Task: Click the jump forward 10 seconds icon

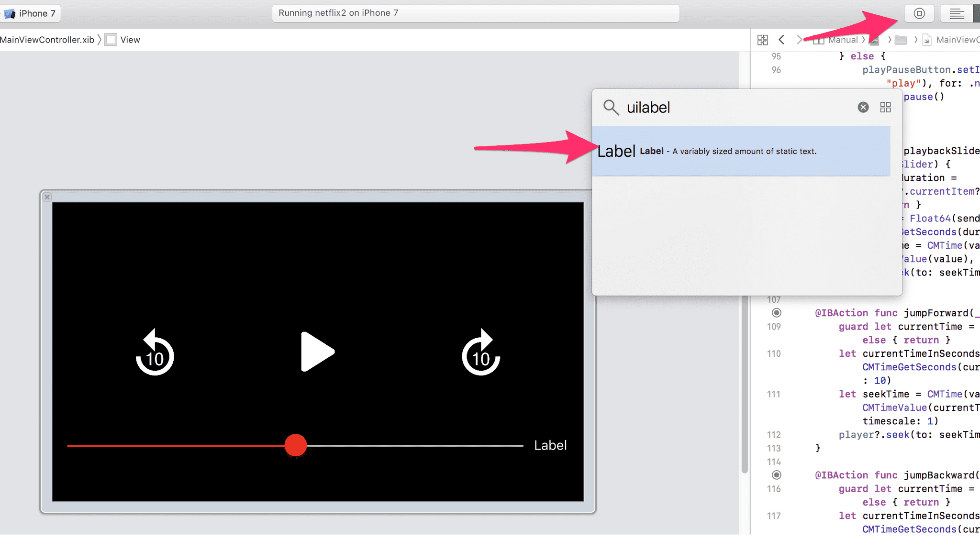Action: 480,353
